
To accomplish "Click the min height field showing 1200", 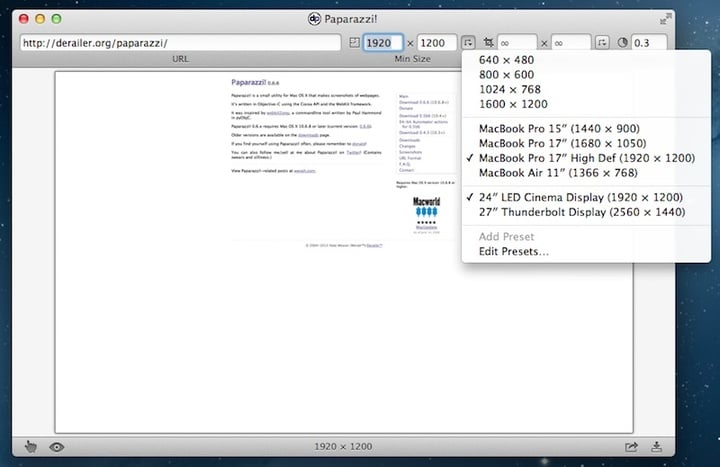I will pyautogui.click(x=437, y=43).
